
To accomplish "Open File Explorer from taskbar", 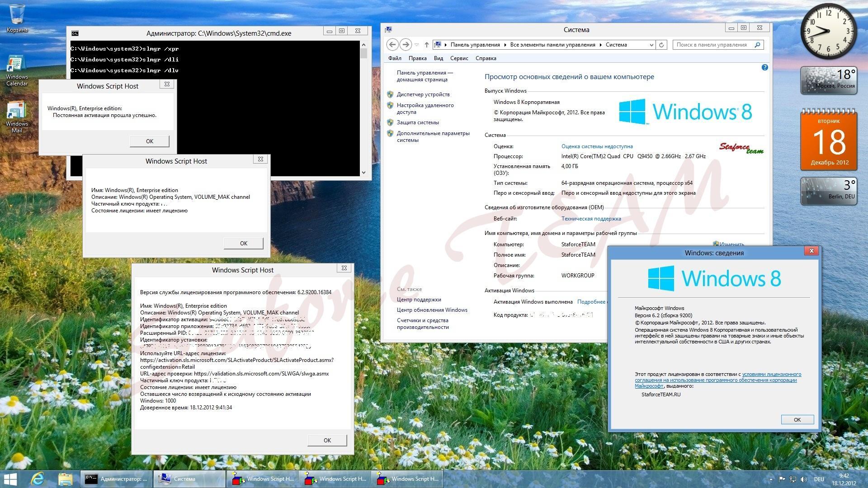I will click(66, 479).
